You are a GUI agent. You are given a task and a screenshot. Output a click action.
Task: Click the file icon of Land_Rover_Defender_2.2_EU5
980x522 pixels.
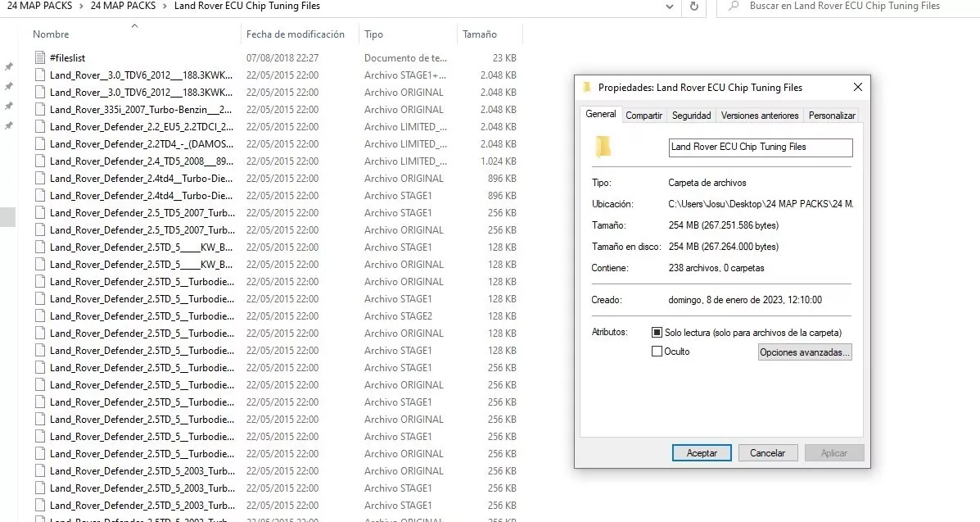40,126
